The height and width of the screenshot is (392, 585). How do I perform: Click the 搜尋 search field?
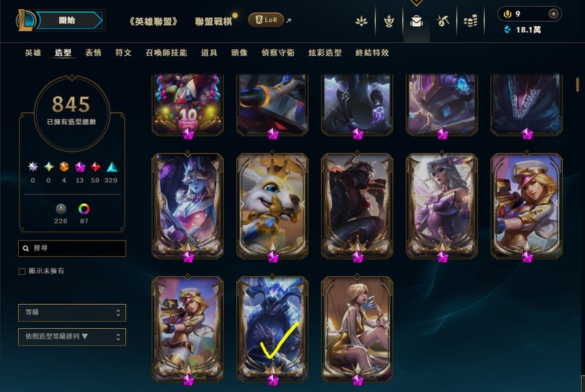[x=72, y=248]
